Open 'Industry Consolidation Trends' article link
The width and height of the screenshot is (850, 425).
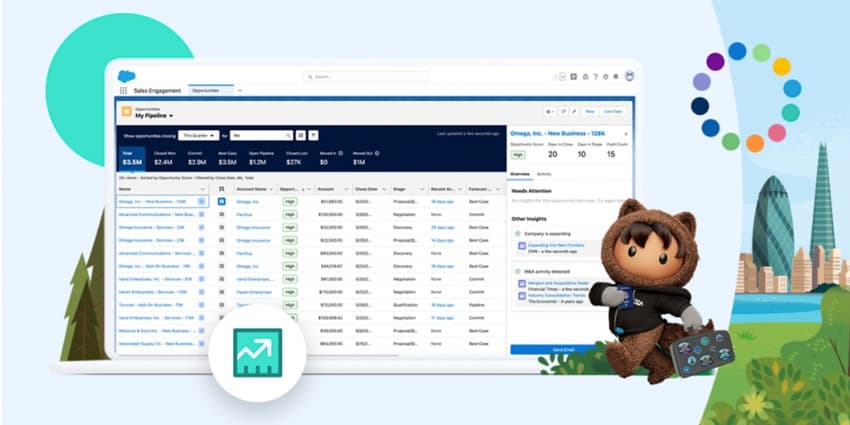[558, 295]
